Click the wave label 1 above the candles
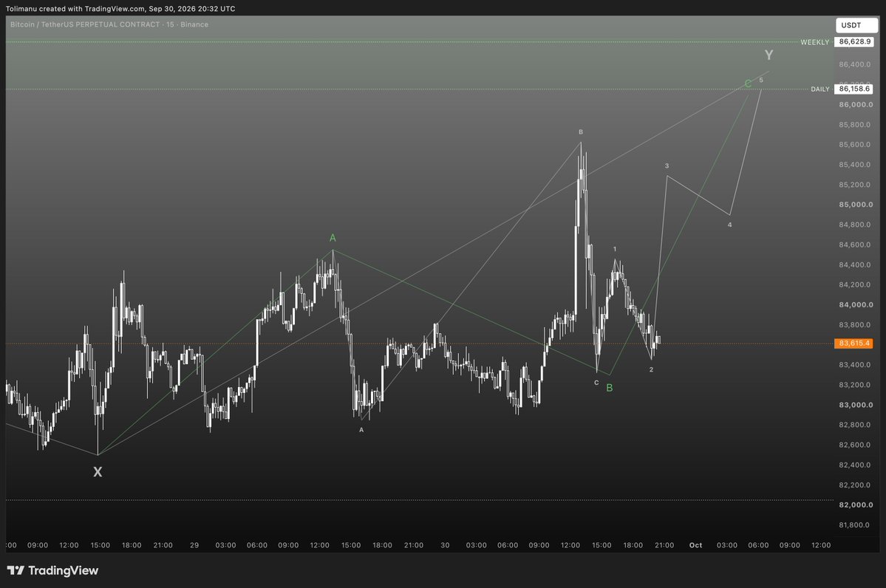886x588 pixels. click(615, 249)
